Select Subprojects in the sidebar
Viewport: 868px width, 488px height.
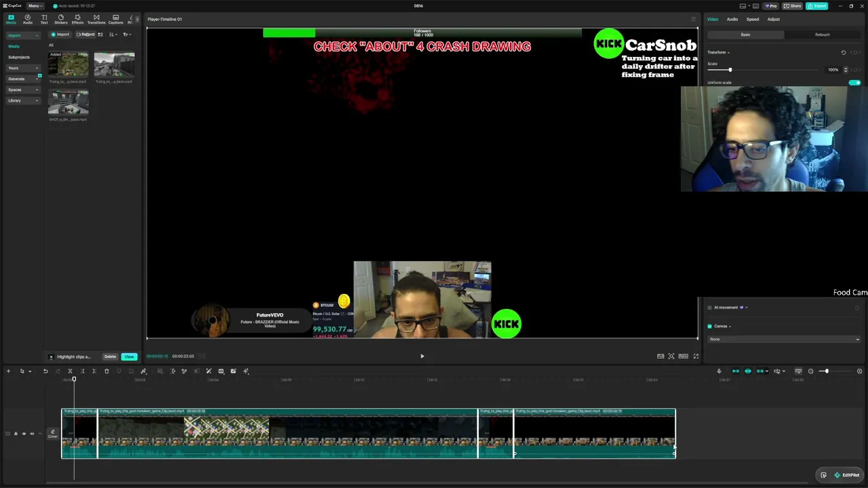[19, 57]
